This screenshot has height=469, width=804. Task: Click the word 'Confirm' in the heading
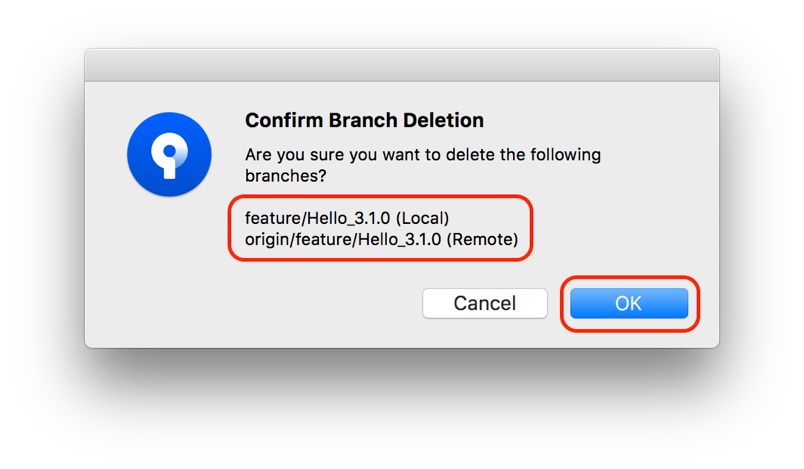pyautogui.click(x=284, y=120)
